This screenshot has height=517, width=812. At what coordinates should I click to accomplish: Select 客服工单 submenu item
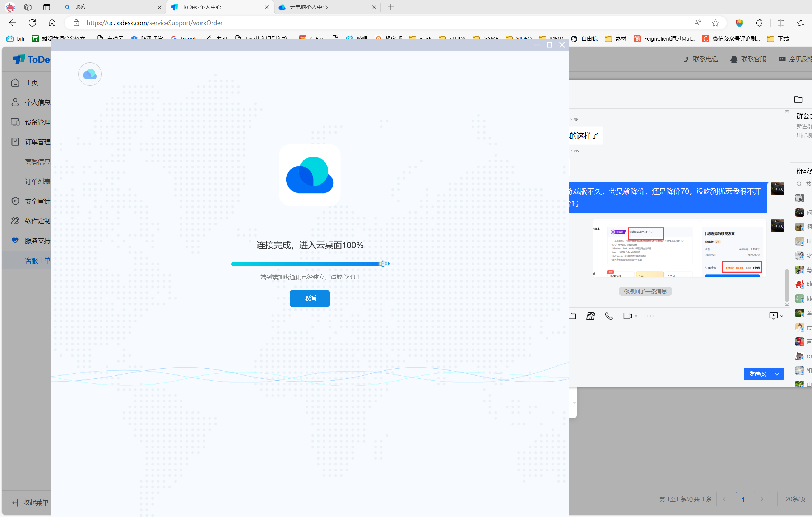(27, 260)
